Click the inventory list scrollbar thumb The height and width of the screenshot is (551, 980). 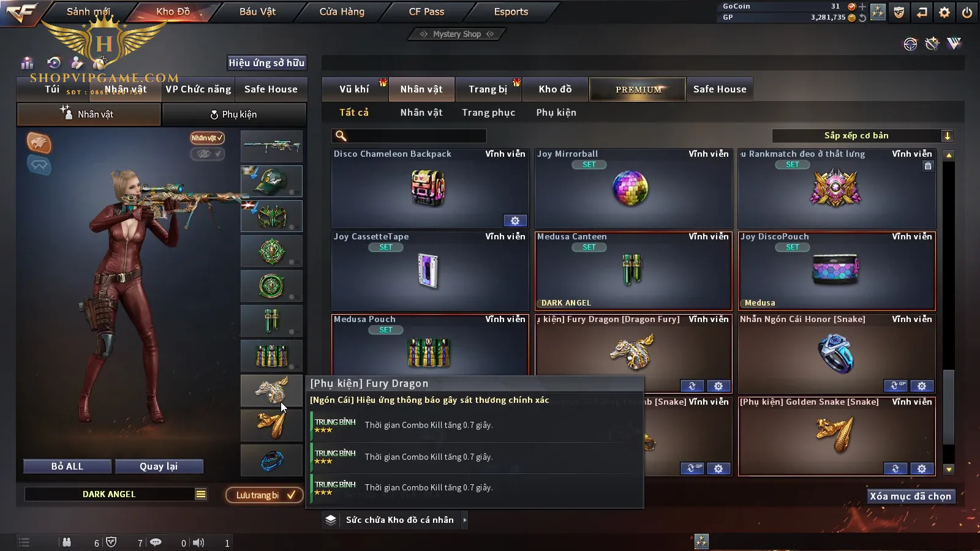pyautogui.click(x=949, y=407)
